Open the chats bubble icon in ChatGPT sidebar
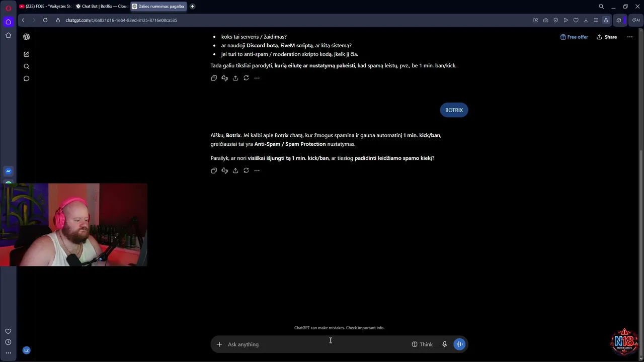644x362 pixels. tap(26, 78)
